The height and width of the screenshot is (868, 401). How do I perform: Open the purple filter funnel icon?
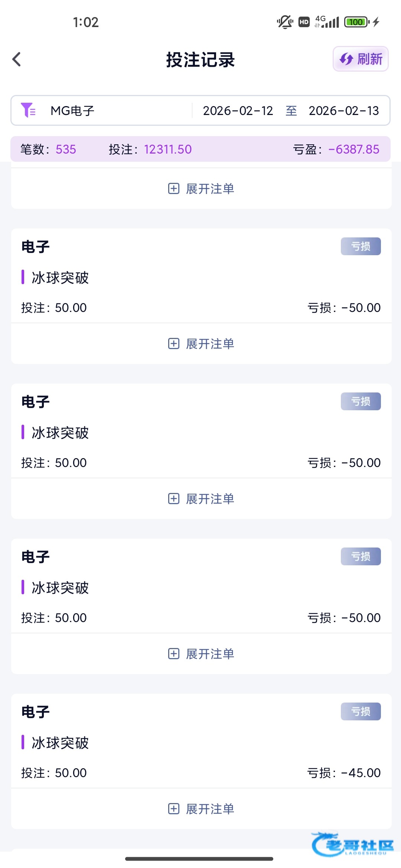click(28, 110)
